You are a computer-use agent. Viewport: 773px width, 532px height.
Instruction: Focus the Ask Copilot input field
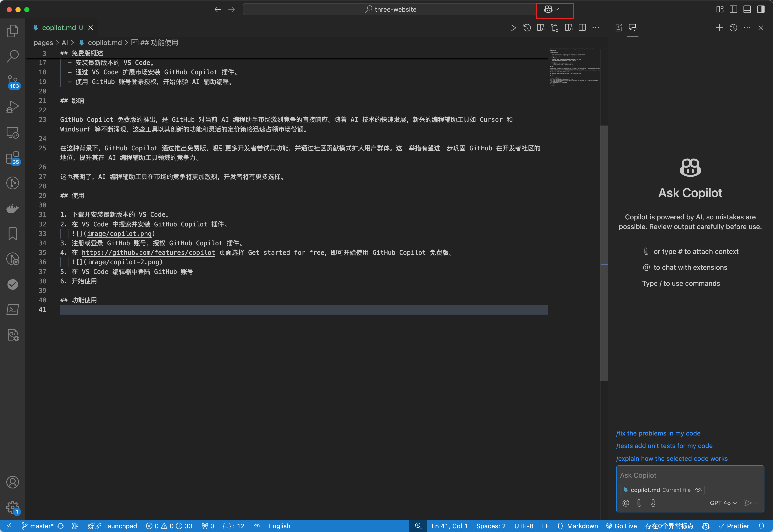point(690,475)
